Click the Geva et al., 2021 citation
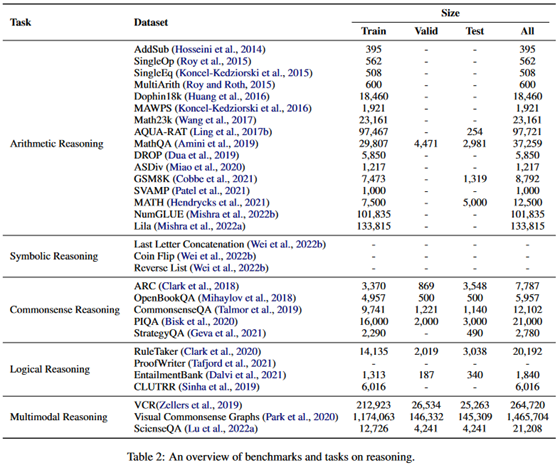560x465 pixels. tap(227, 333)
